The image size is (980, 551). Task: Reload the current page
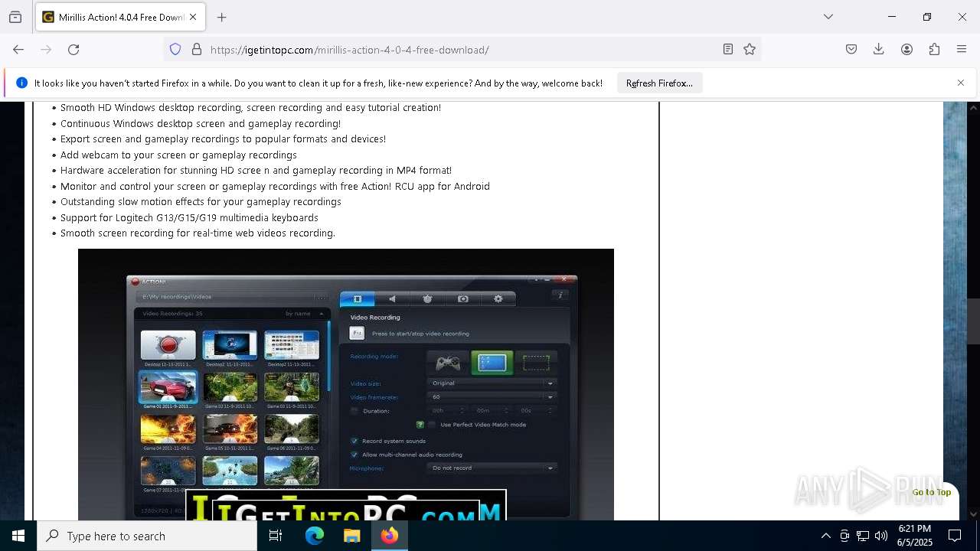[73, 49]
